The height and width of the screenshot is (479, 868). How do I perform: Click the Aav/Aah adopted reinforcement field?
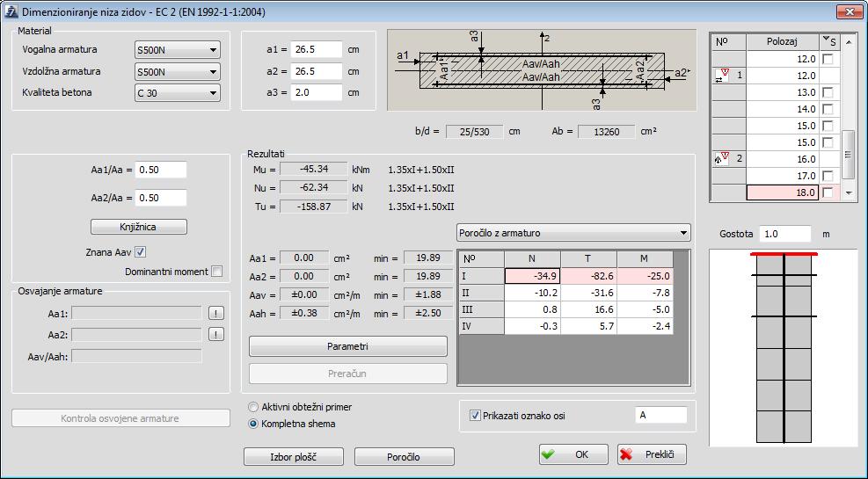click(x=136, y=356)
